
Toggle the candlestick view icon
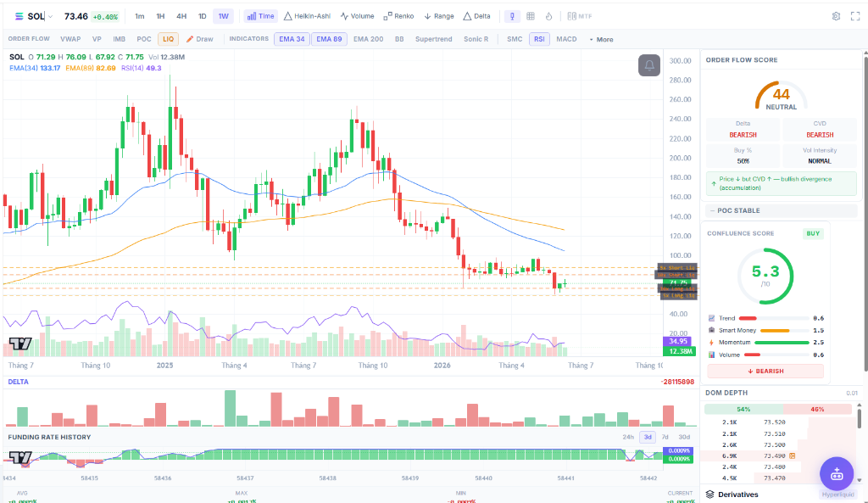512,16
